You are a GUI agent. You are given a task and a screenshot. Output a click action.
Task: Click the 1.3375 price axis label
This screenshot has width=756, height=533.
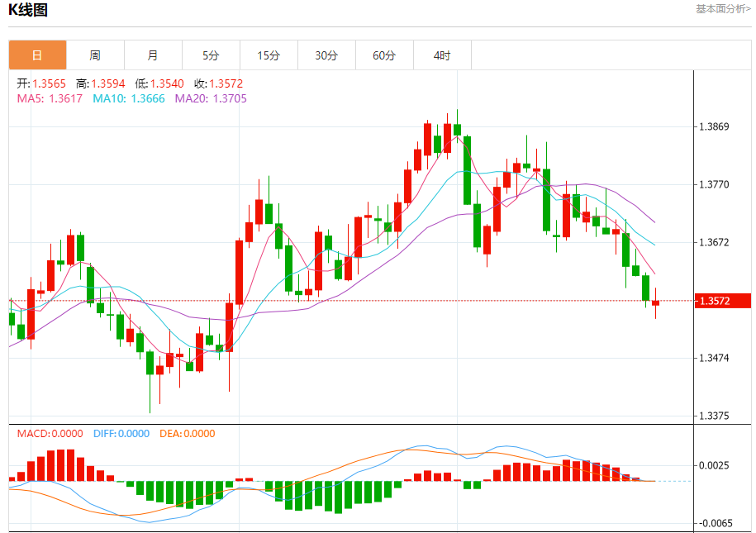pyautogui.click(x=714, y=416)
